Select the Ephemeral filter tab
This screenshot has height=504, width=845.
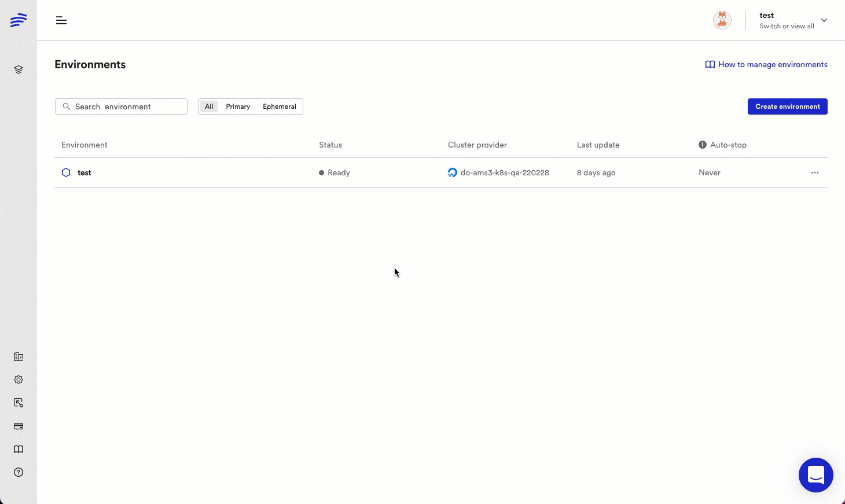pos(280,106)
